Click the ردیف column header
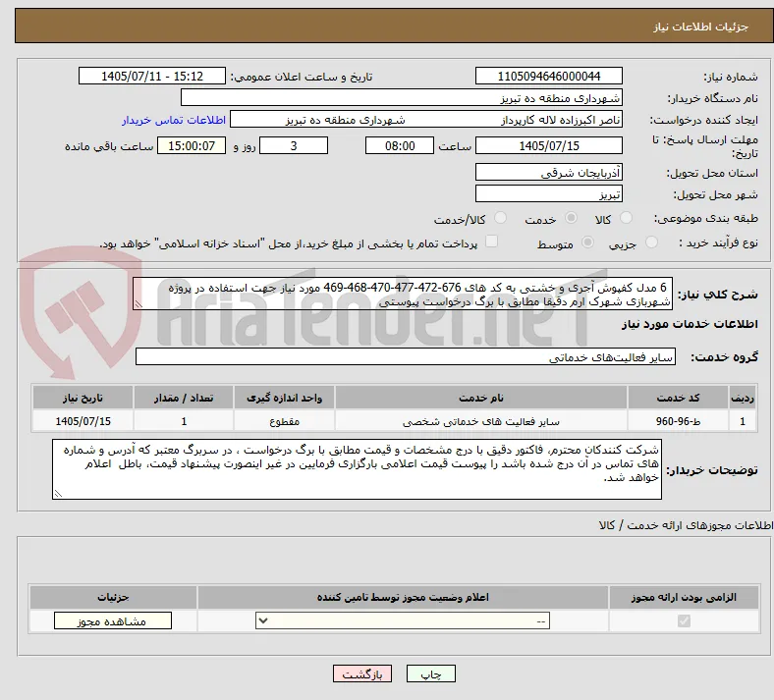The image size is (774, 700). pos(743,398)
